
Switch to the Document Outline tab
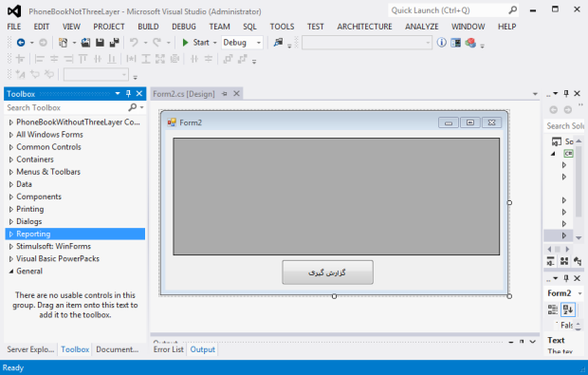click(117, 349)
